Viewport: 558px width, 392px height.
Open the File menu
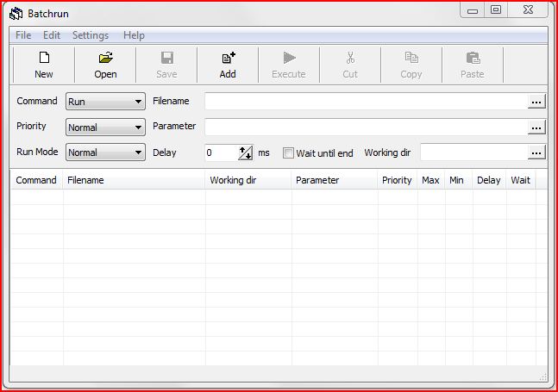tap(23, 35)
